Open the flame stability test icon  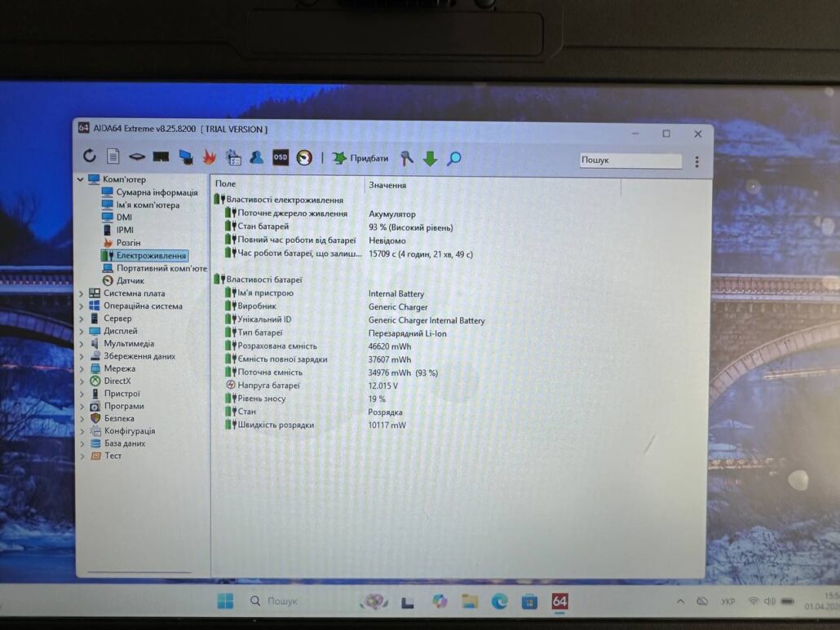(x=210, y=157)
